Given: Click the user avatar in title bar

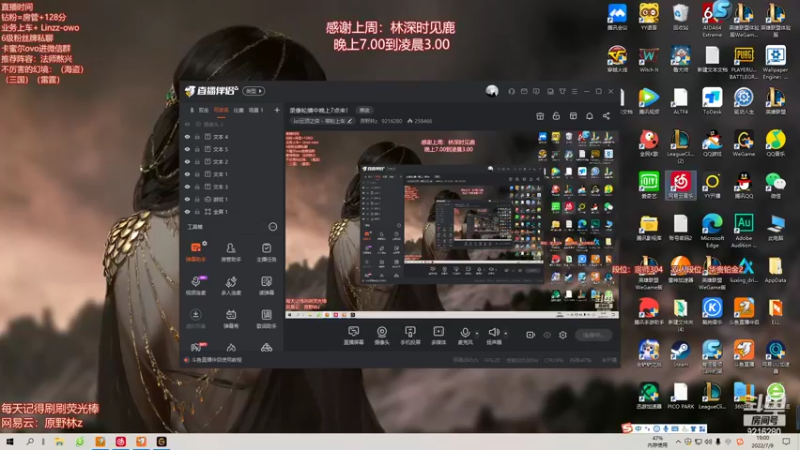Looking at the screenshot, I should click(x=492, y=91).
